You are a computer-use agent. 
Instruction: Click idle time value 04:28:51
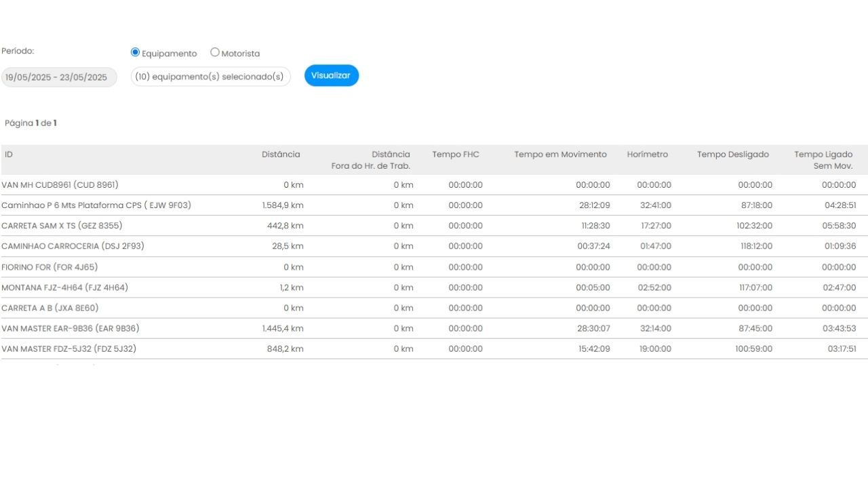tap(840, 205)
